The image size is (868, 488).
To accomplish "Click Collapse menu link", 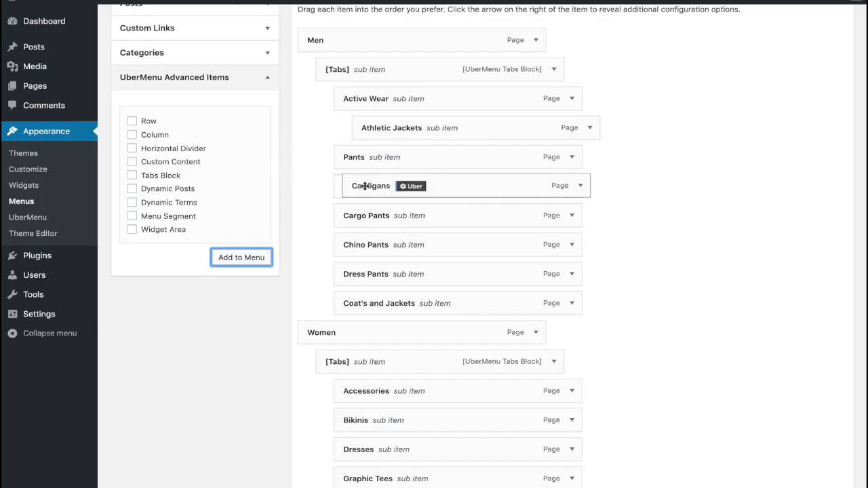I will point(49,333).
